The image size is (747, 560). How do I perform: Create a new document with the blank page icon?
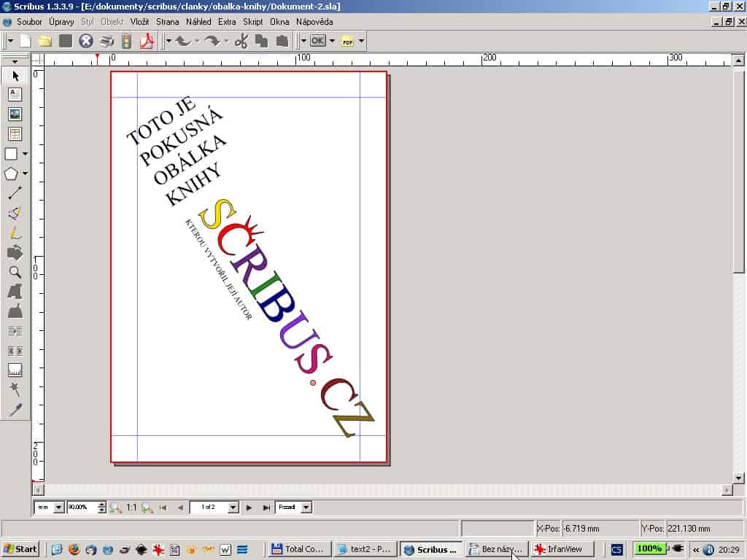coord(25,42)
